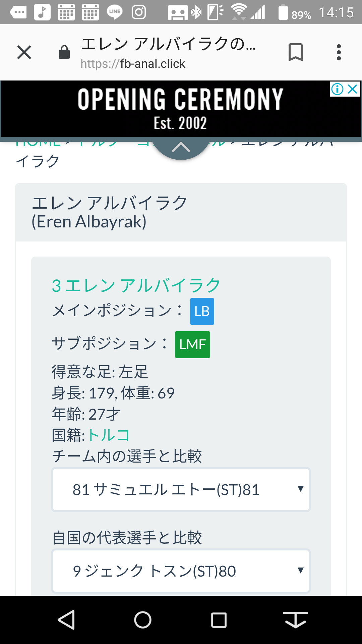Image resolution: width=362 pixels, height=644 pixels.
Task: Open the サミュエル エトー team comparison dropdown
Action: (x=181, y=489)
